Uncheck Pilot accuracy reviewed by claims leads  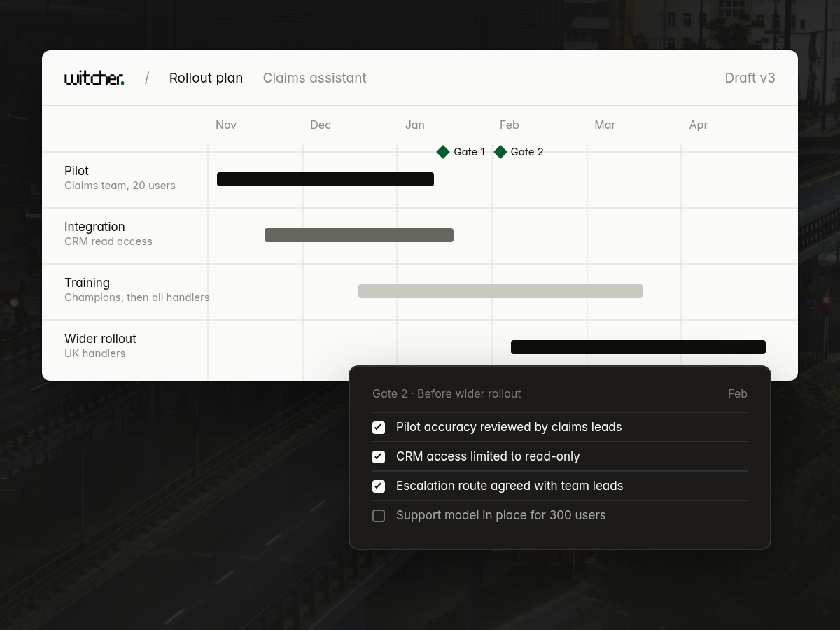tap(379, 427)
